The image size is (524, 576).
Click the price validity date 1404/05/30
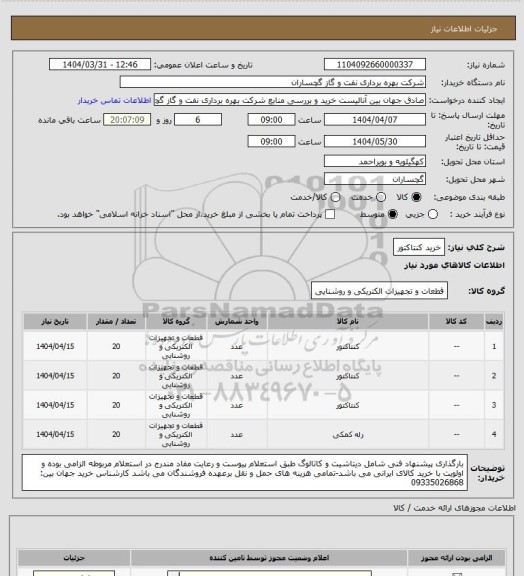click(375, 141)
